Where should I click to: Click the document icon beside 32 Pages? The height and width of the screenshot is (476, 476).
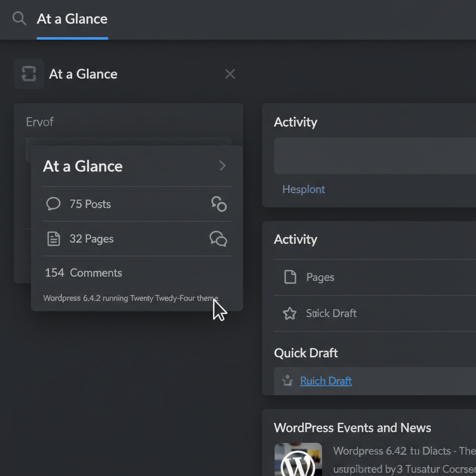click(54, 239)
